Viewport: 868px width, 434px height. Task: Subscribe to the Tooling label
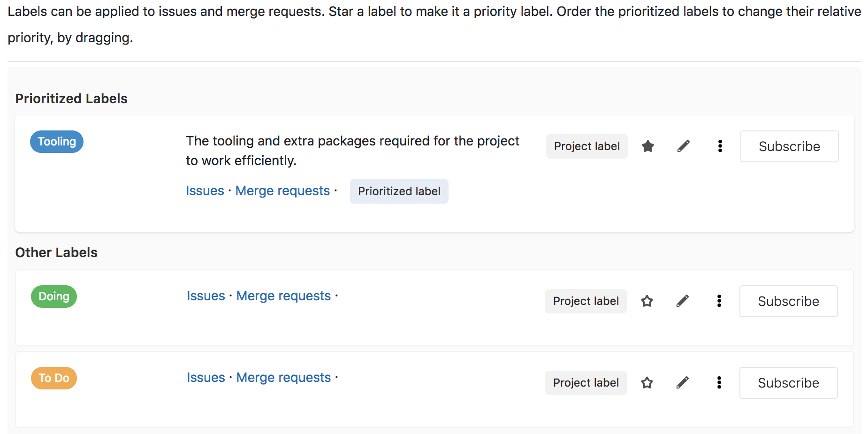789,146
